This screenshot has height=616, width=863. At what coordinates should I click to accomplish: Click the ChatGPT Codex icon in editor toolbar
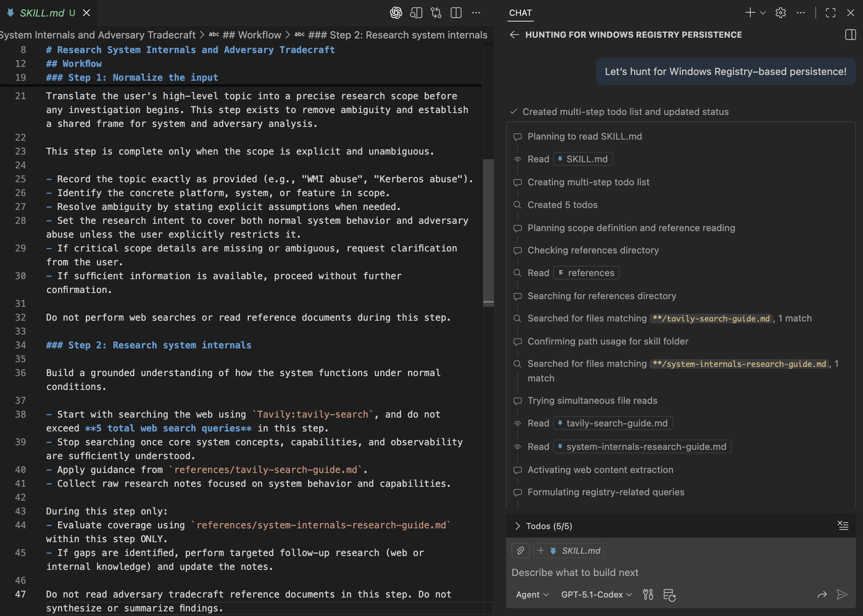coord(396,13)
